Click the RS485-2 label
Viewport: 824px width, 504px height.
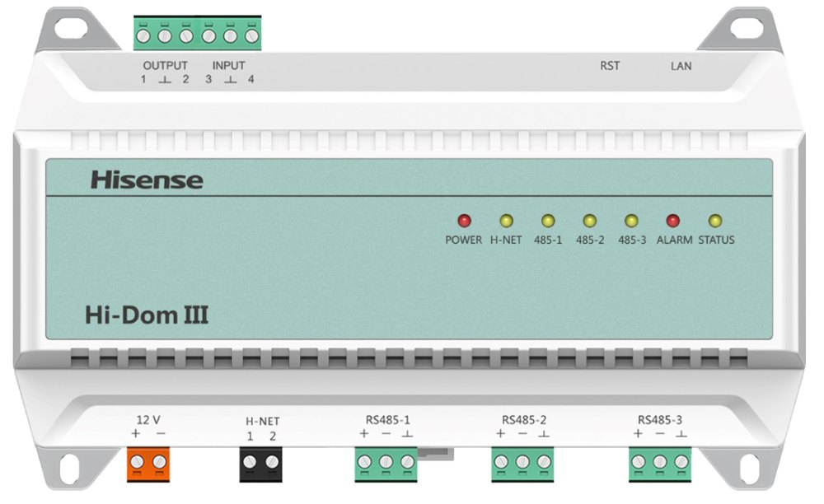[524, 420]
